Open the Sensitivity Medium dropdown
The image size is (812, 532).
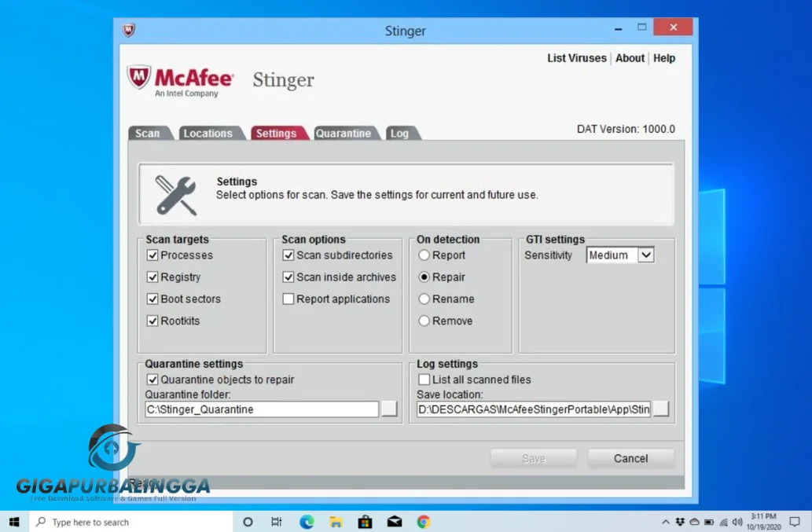point(620,255)
